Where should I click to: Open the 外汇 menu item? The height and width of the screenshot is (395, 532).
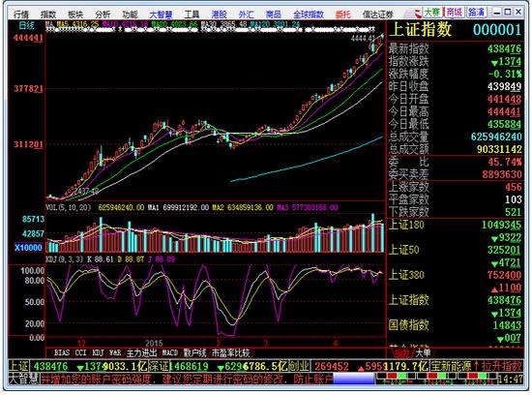247,15
